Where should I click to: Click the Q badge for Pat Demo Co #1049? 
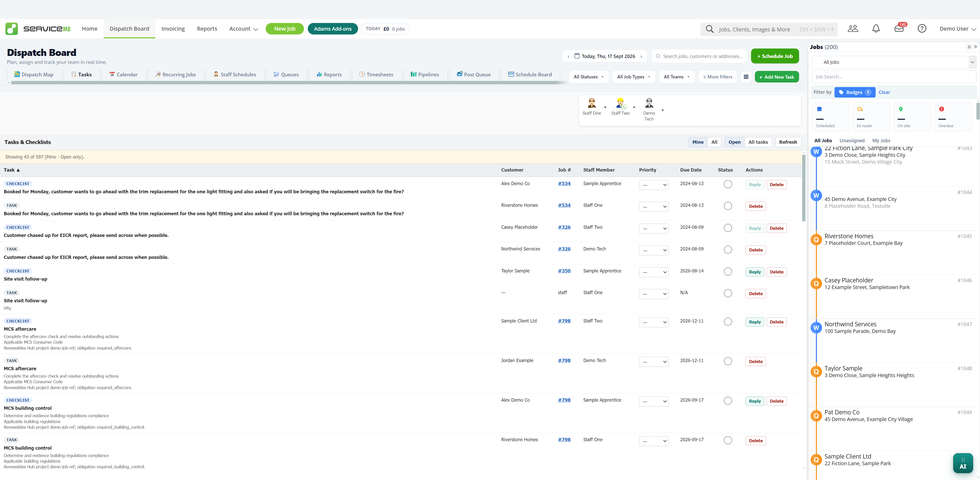816,416
